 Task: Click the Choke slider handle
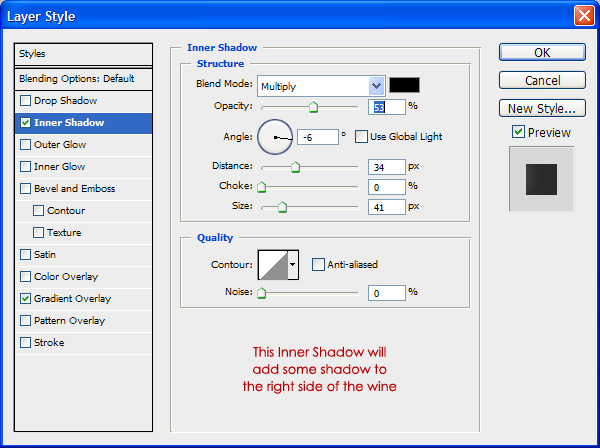(261, 187)
